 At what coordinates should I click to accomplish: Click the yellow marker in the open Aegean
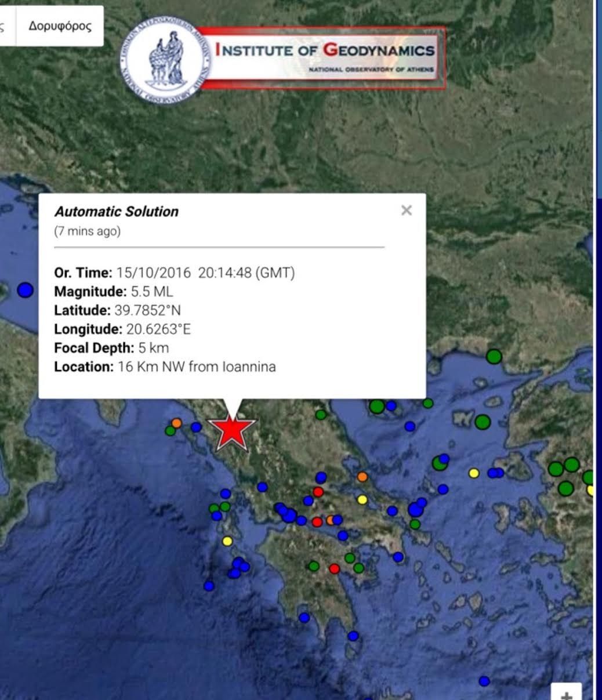(x=474, y=473)
